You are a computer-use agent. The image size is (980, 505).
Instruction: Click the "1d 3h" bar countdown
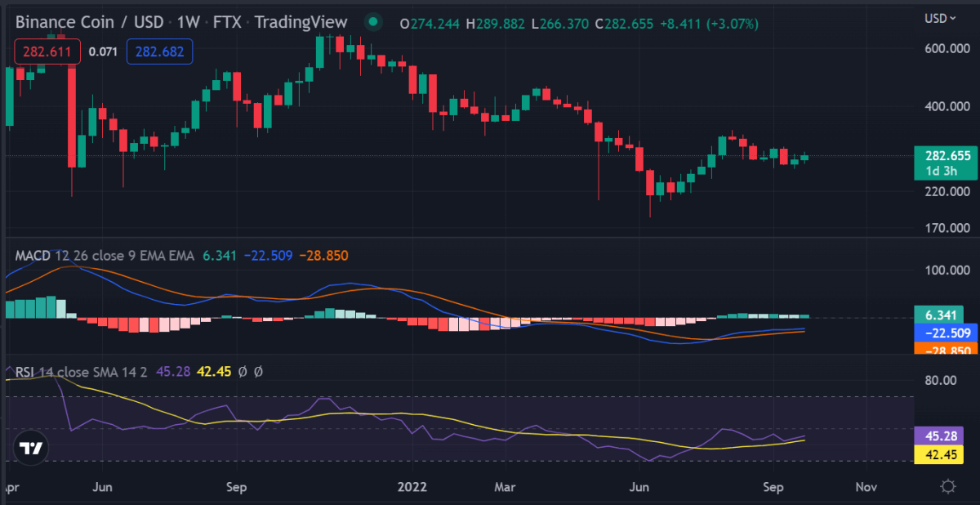[941, 171]
